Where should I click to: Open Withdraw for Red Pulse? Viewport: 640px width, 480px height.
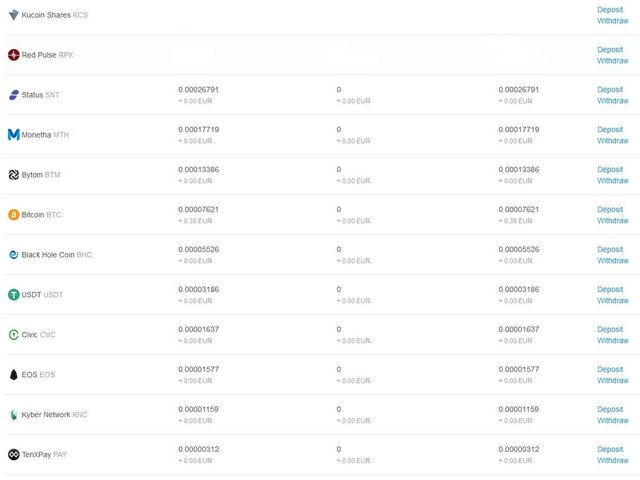(x=613, y=61)
